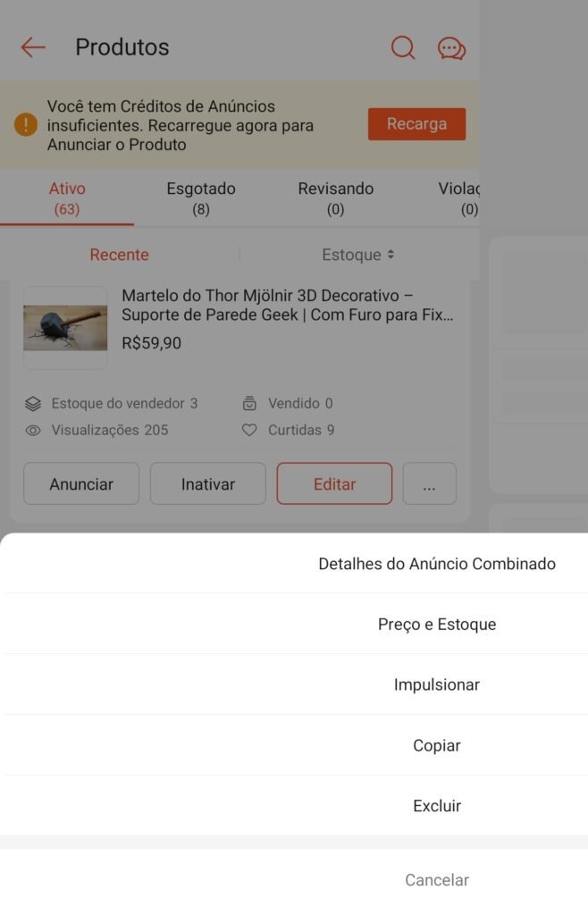Tap the orange warning exclamation icon
The height and width of the screenshot is (915, 588).
pos(26,124)
